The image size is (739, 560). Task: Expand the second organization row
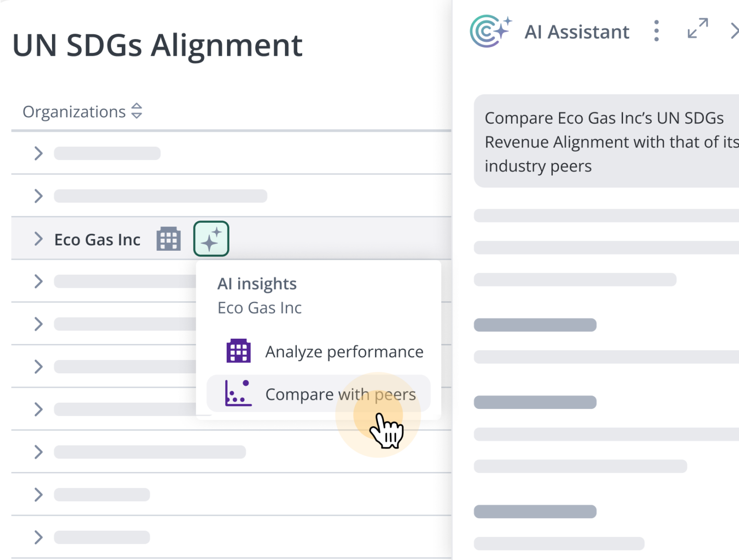(x=38, y=196)
